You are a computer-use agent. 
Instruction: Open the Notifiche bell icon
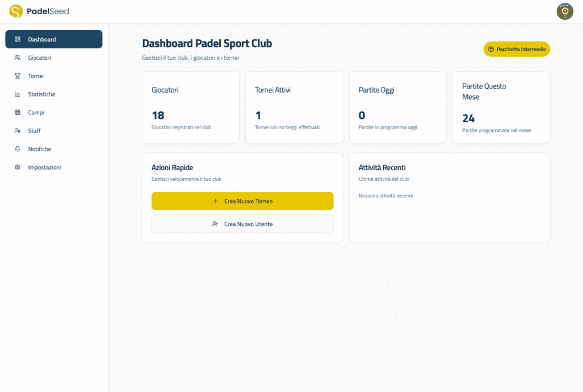pos(17,148)
